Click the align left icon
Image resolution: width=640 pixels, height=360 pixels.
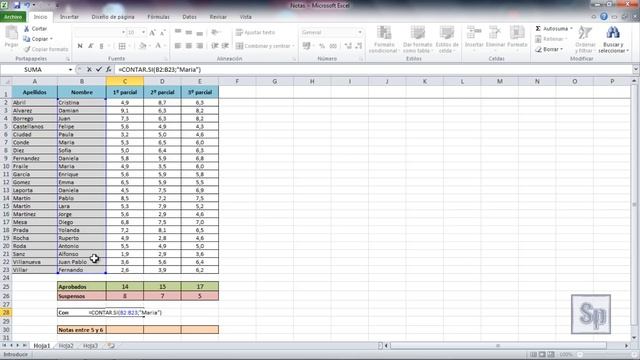pos(178,46)
